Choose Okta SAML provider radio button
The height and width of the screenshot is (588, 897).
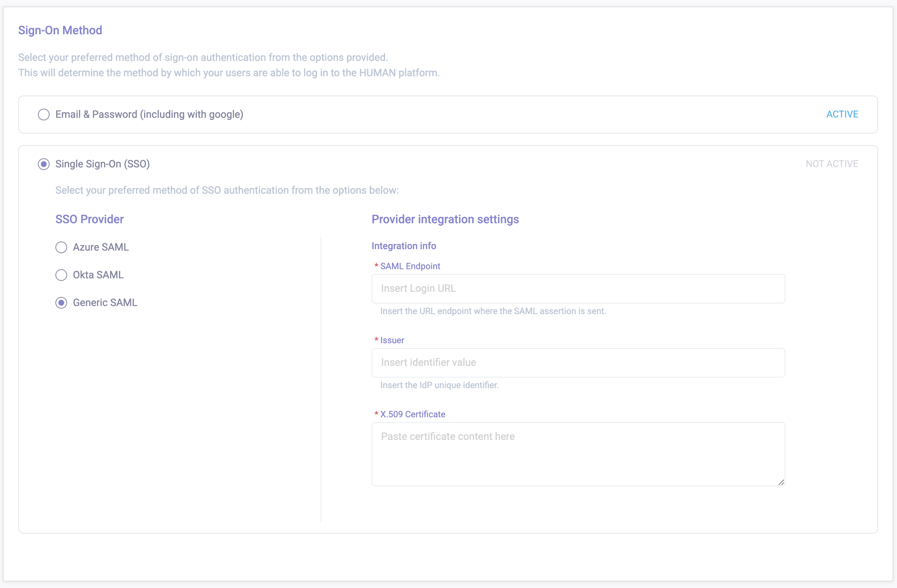click(61, 275)
